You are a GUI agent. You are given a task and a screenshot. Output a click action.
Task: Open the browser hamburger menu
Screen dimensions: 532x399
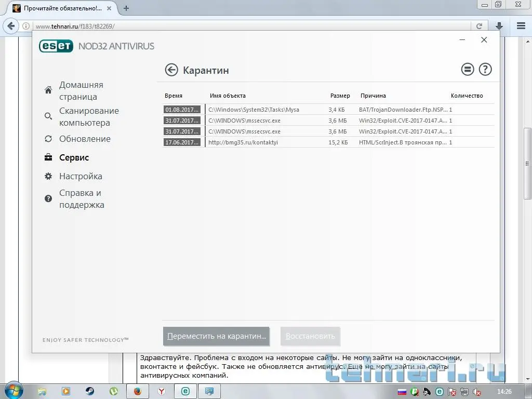521,26
